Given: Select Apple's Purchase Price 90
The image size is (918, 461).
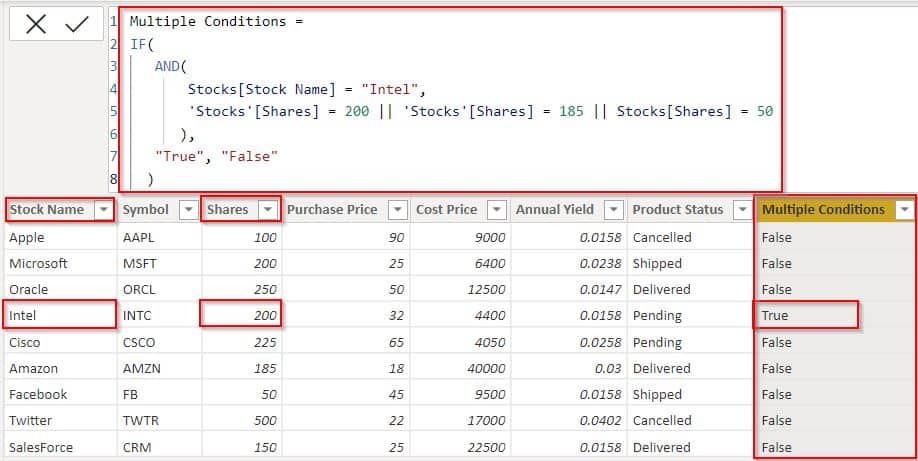Looking at the screenshot, I should (346, 237).
